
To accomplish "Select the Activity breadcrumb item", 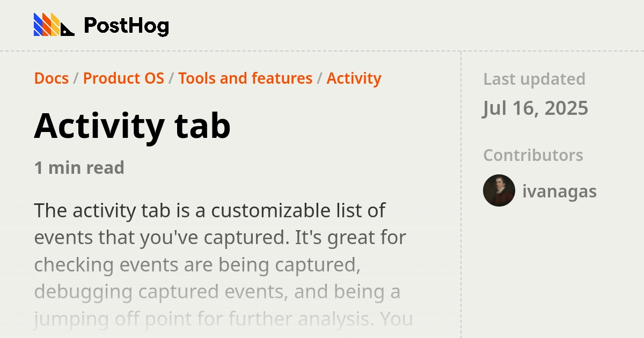I will point(354,78).
